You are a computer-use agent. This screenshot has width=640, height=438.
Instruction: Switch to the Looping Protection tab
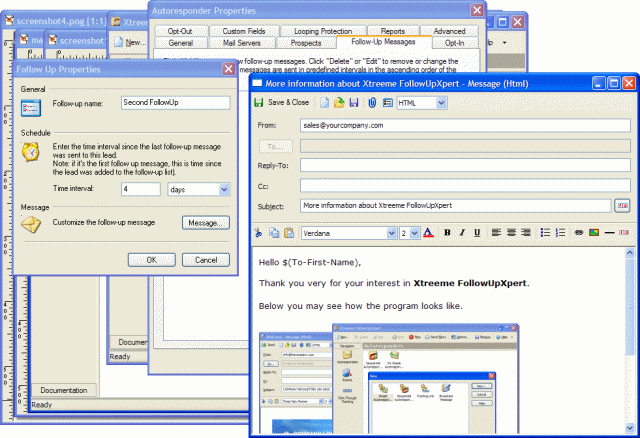click(323, 31)
